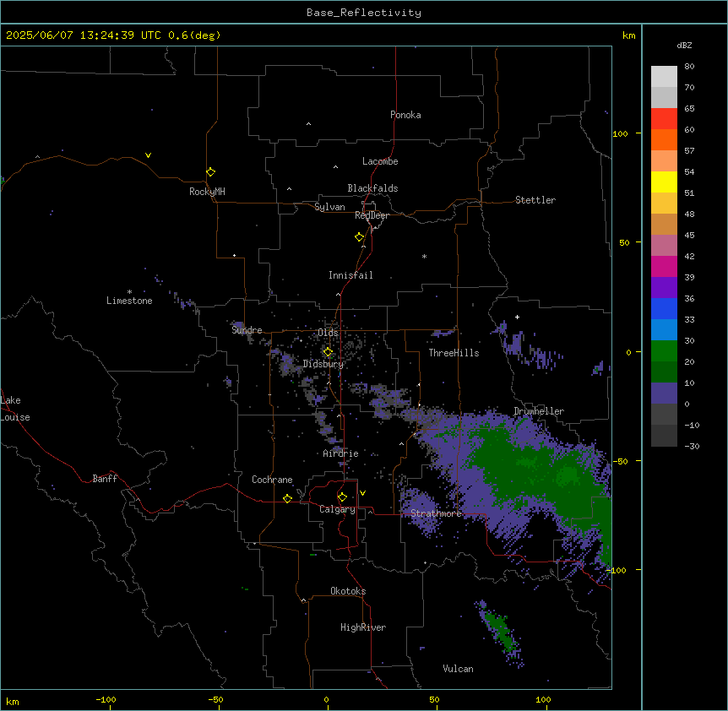This screenshot has height=711, width=728.
Task: Select the Calgary city label
Action: click(337, 509)
